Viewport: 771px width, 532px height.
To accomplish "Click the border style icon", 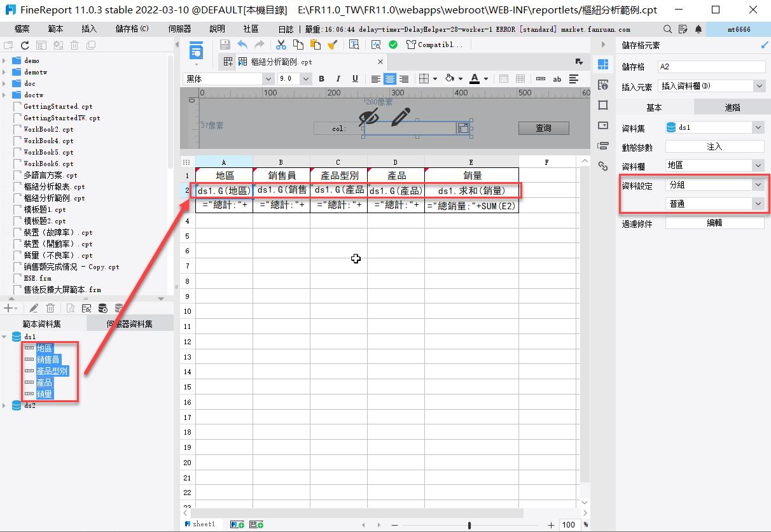I will pyautogui.click(x=424, y=79).
